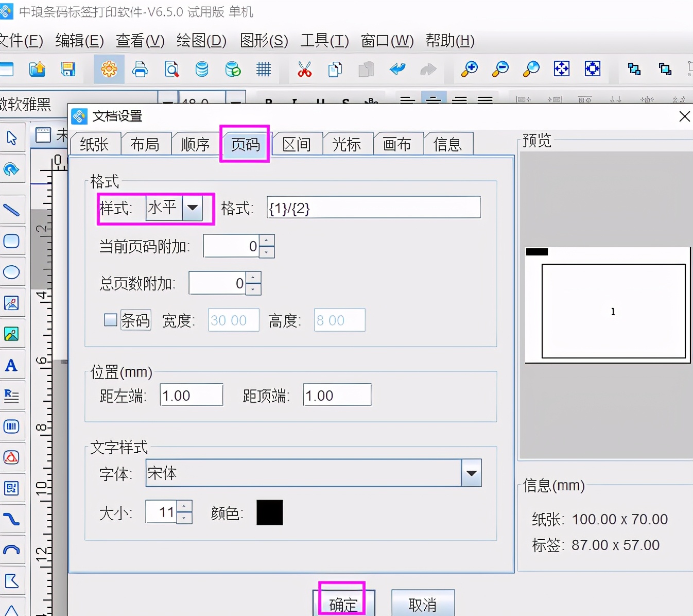Toggle grid display from the toolbar
This screenshot has height=616, width=693.
[x=264, y=69]
